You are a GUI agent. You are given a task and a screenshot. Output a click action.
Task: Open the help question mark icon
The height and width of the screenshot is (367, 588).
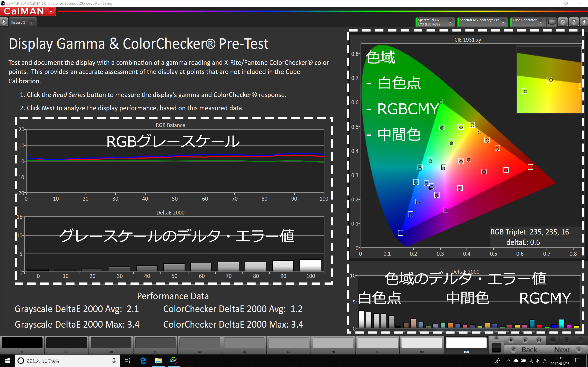(574, 22)
